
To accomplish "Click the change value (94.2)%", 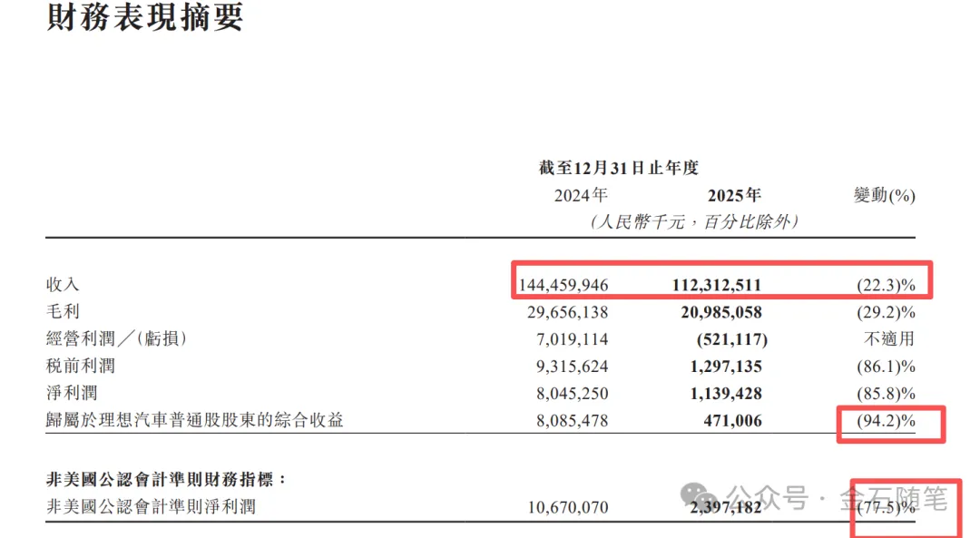I will click(x=886, y=421).
